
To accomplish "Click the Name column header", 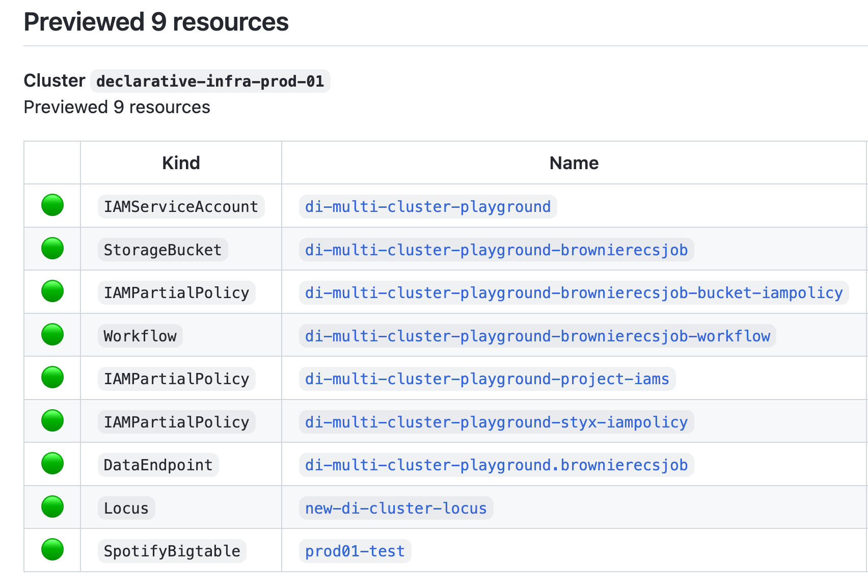I will [x=574, y=163].
